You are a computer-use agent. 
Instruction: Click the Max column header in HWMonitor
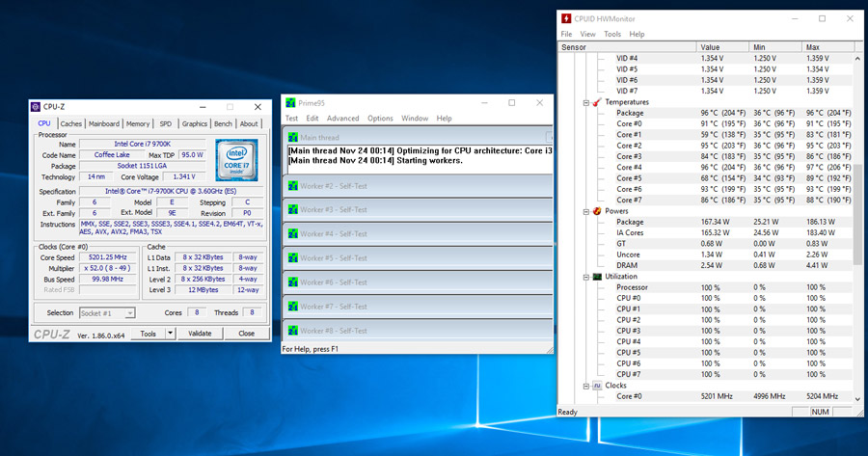(x=827, y=47)
